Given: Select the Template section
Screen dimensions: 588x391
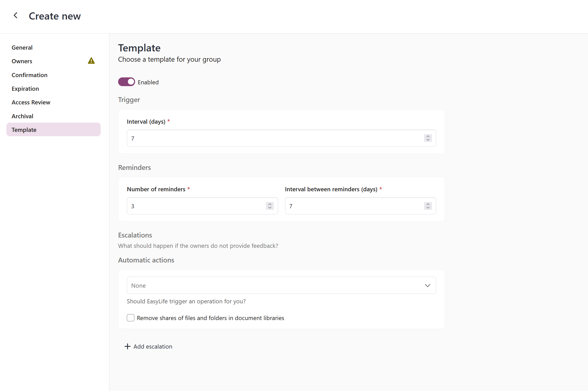Looking at the screenshot, I should pos(24,130).
